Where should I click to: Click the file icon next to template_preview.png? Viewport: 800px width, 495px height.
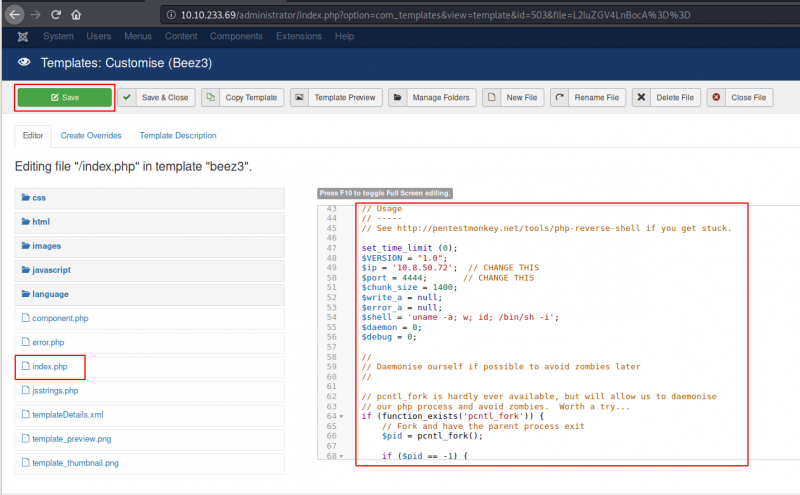(x=26, y=438)
